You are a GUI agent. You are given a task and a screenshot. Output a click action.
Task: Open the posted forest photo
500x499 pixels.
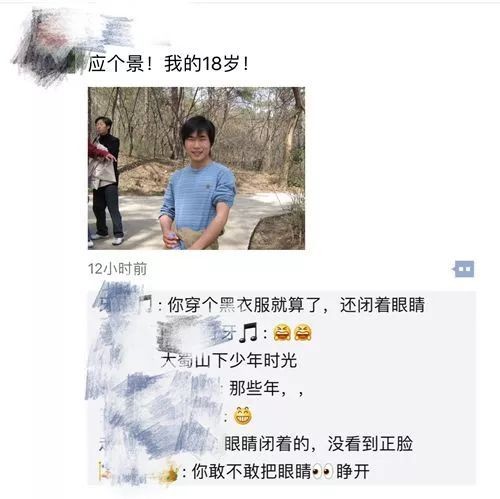pos(196,168)
